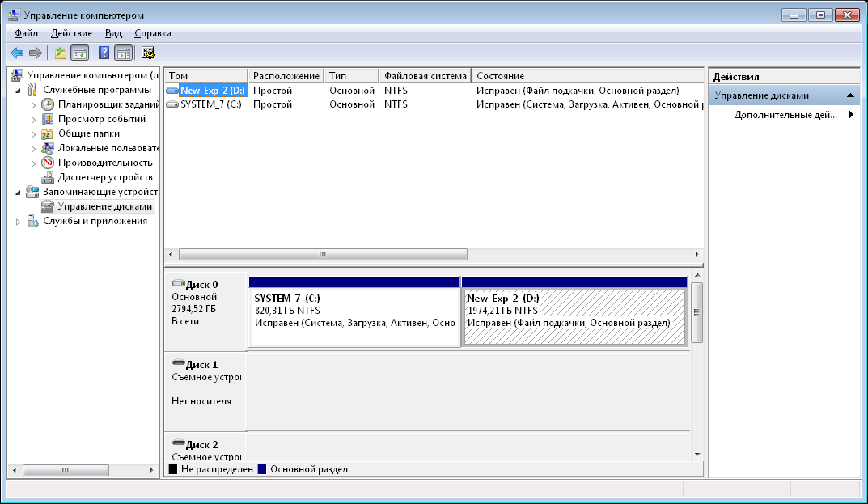Click the Файловая система column header

(x=425, y=76)
